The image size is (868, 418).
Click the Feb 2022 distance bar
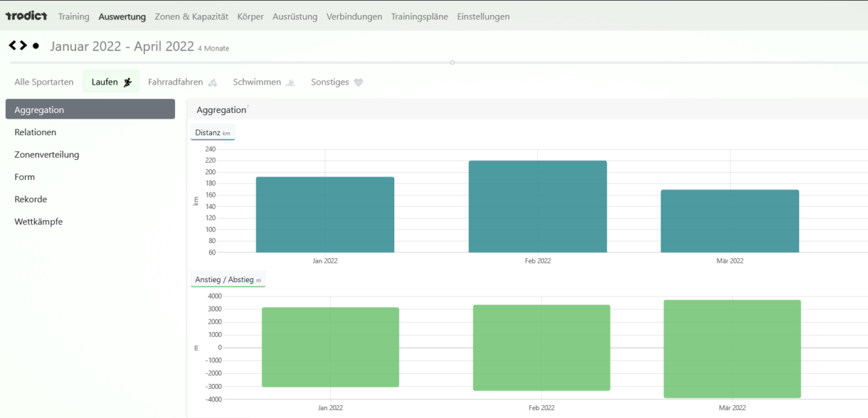pos(537,207)
